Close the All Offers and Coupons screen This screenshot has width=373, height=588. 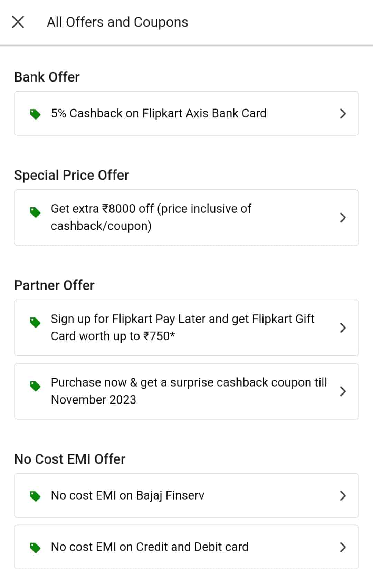18,22
